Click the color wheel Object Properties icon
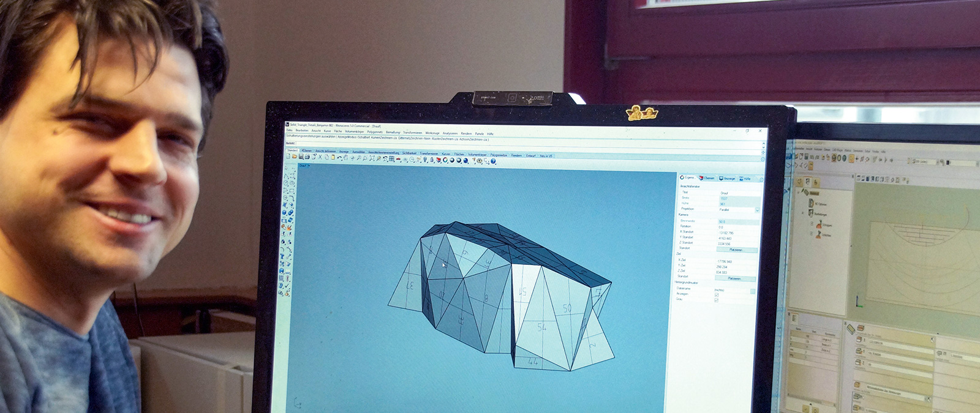 pyautogui.click(x=445, y=160)
